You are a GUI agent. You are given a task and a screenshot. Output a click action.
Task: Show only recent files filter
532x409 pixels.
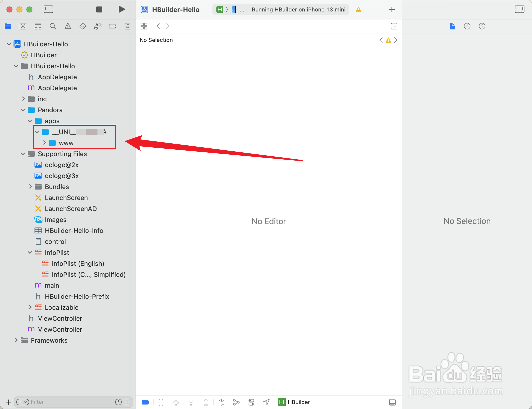click(x=118, y=402)
